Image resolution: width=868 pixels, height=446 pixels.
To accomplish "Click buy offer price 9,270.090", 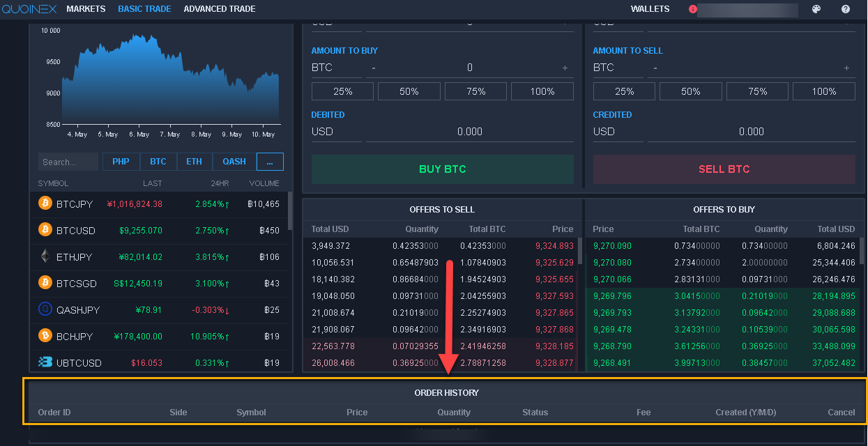I will pos(612,246).
